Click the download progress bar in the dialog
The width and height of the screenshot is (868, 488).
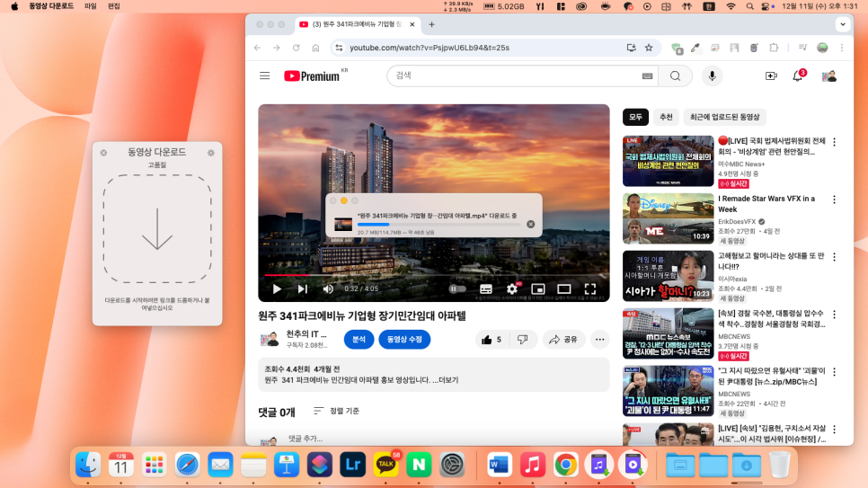(x=439, y=225)
